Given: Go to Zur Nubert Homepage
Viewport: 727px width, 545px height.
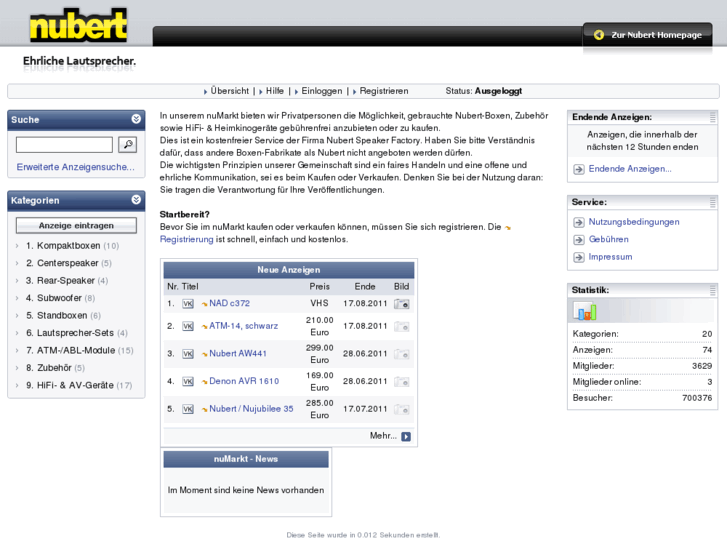Looking at the screenshot, I should point(647,35).
